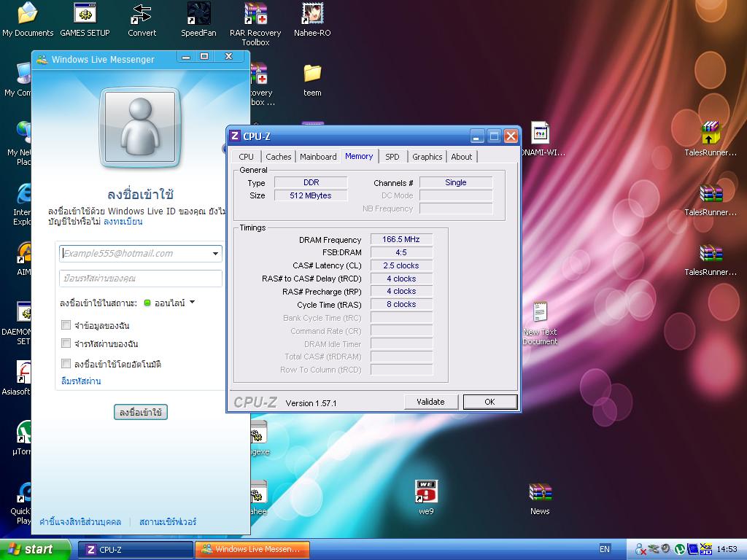This screenshot has width=747, height=560.
Task: Open the privacy statement link in Messenger
Action: [80, 522]
